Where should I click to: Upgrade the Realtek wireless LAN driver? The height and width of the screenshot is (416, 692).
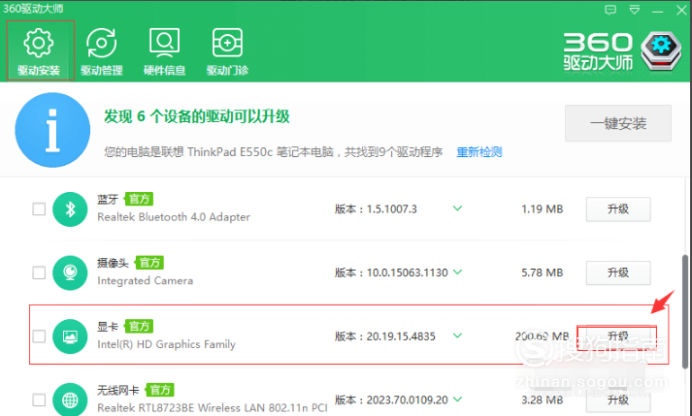tap(618, 400)
